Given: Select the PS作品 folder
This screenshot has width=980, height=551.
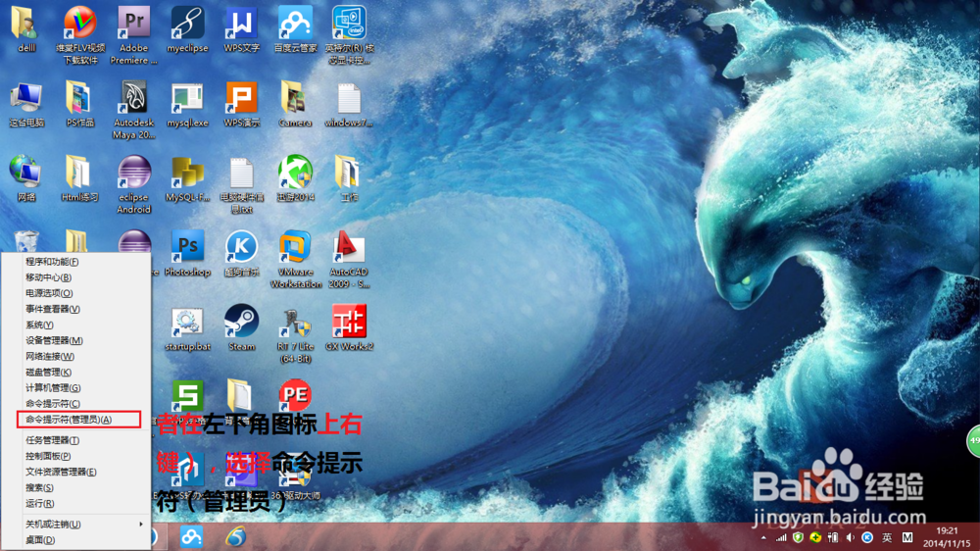Looking at the screenshot, I should (x=80, y=104).
